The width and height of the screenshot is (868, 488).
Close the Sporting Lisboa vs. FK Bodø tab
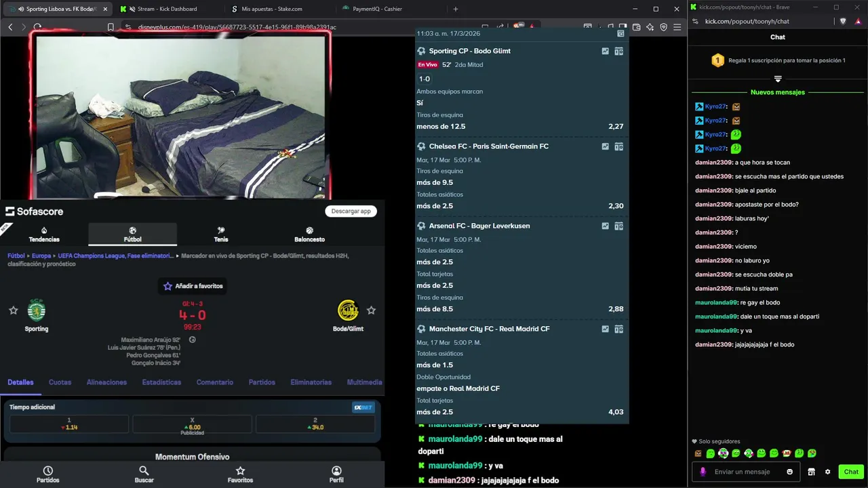pyautogui.click(x=105, y=9)
